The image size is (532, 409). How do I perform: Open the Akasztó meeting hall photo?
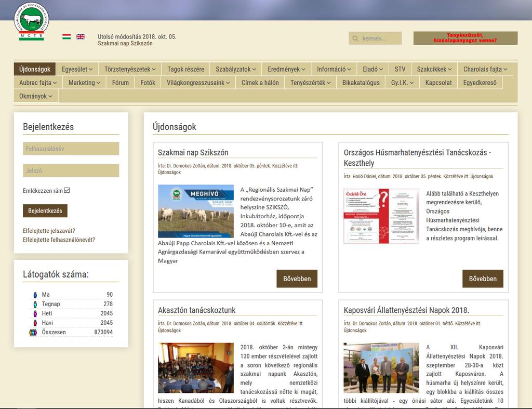coord(196,368)
